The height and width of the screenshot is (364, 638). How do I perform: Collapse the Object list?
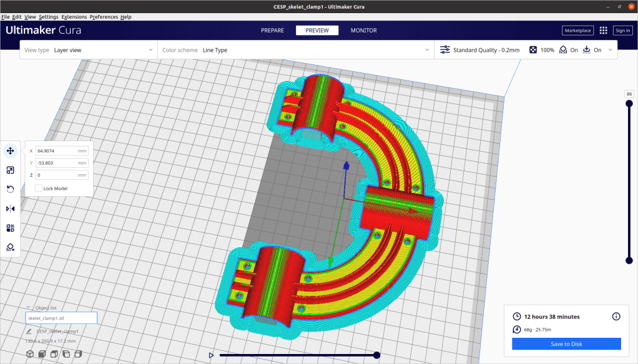pos(29,308)
